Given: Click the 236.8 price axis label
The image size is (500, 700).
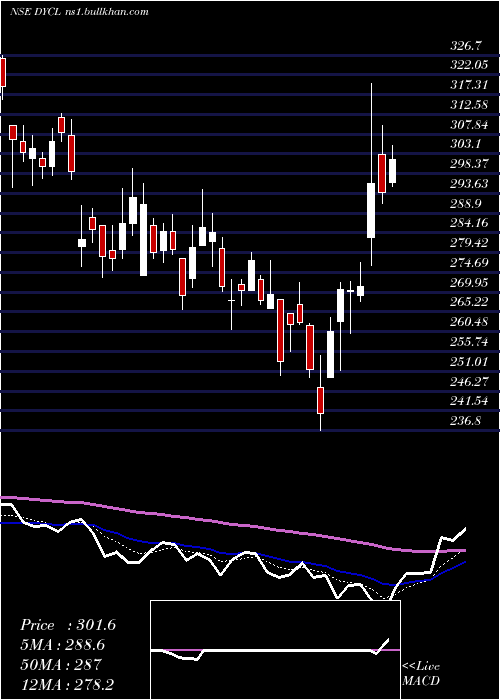Looking at the screenshot, I should pos(465,421).
